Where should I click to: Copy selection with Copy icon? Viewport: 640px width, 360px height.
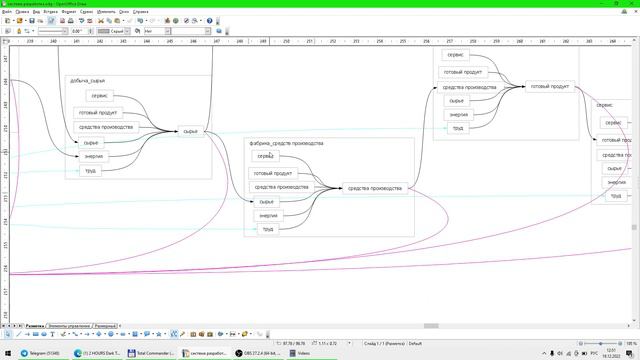click(109, 21)
